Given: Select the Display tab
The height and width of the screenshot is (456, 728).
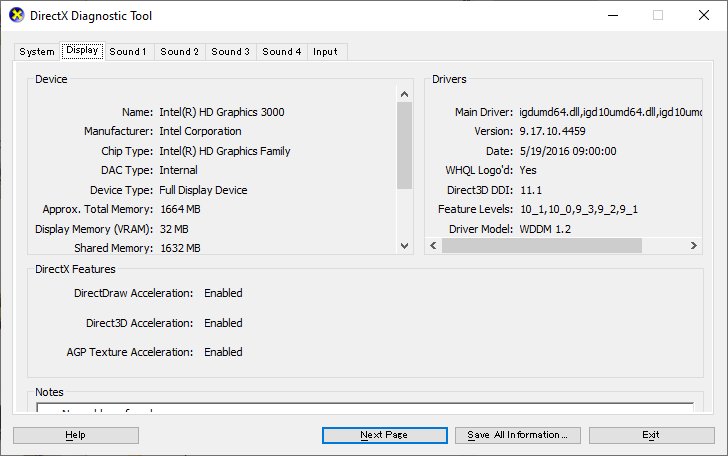Looking at the screenshot, I should tap(82, 50).
